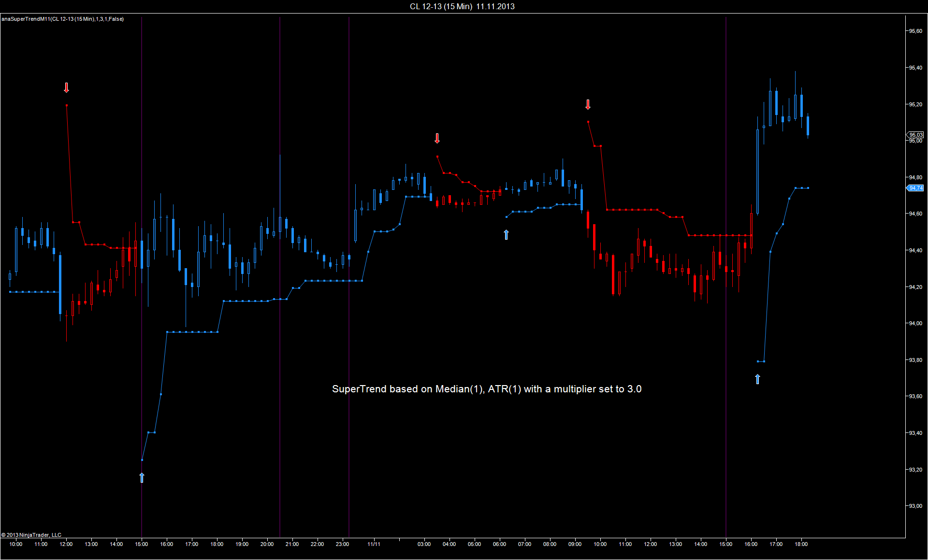Click the blue up arrow near 16:15
Viewport: 928px width, 560px height.
tap(757, 379)
